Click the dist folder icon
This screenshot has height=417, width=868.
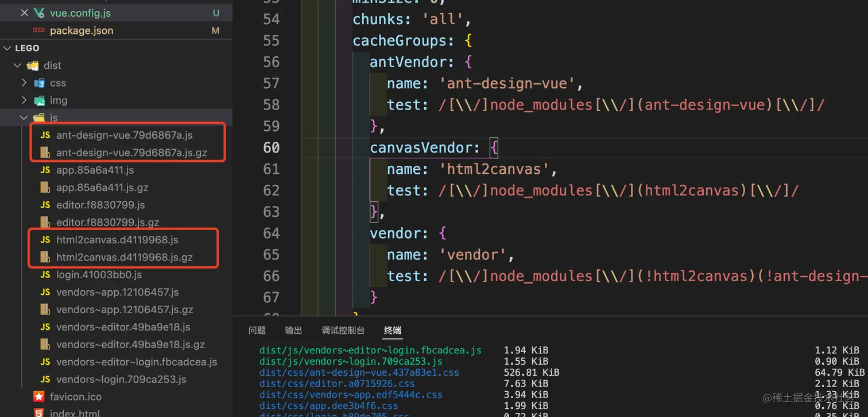point(33,65)
